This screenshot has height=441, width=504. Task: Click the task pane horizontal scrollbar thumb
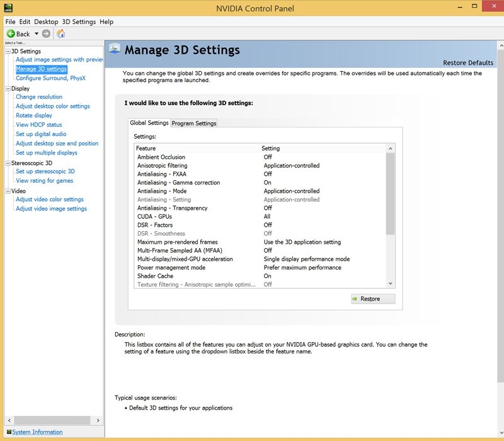(x=52, y=420)
